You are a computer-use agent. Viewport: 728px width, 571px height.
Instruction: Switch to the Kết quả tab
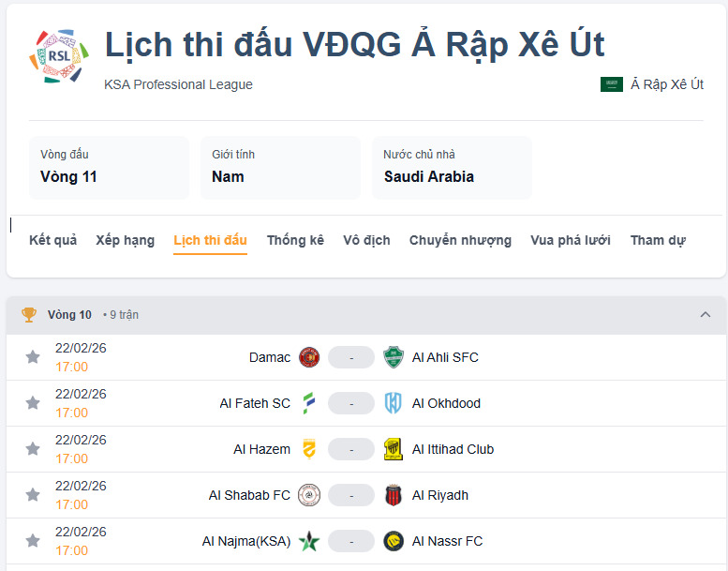pyautogui.click(x=52, y=240)
